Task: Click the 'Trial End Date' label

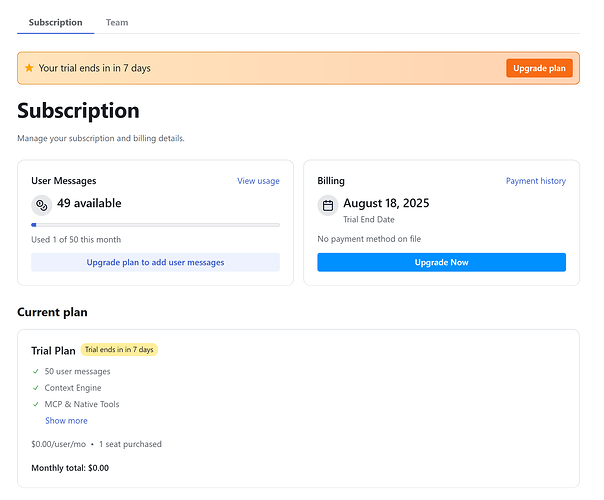Action: 369,220
